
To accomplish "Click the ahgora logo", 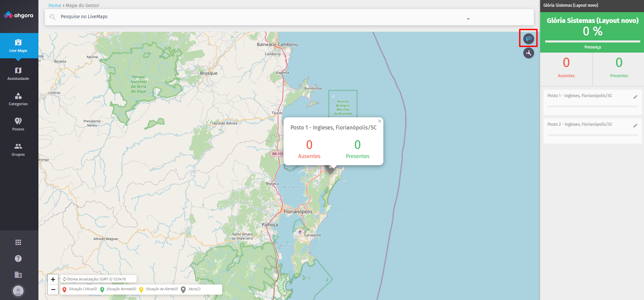I will tap(18, 15).
